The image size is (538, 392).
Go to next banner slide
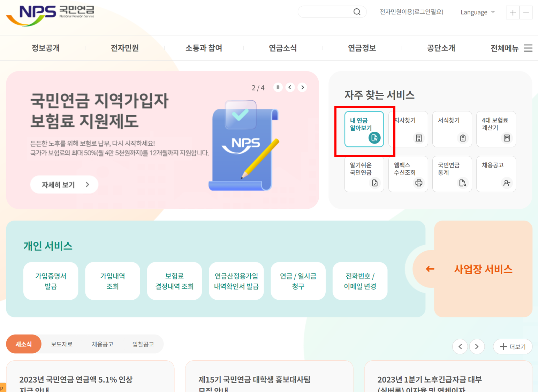coord(302,87)
